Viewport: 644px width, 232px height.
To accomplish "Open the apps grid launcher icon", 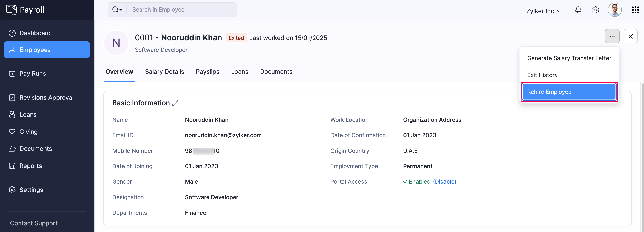I will pos(635,10).
